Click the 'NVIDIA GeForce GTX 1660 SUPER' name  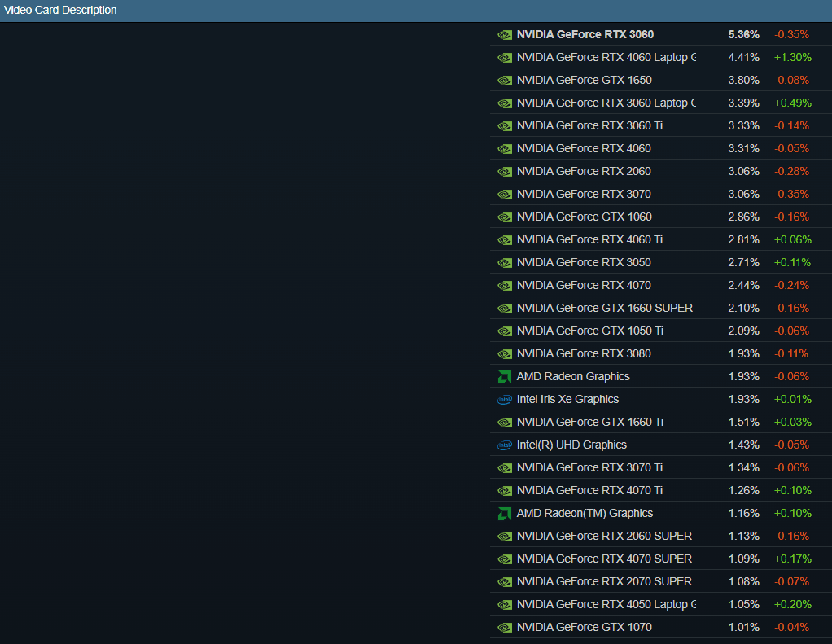pyautogui.click(x=605, y=309)
